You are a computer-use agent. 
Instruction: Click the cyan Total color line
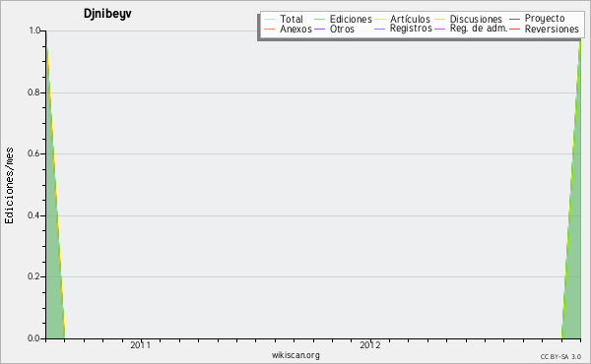(x=270, y=20)
